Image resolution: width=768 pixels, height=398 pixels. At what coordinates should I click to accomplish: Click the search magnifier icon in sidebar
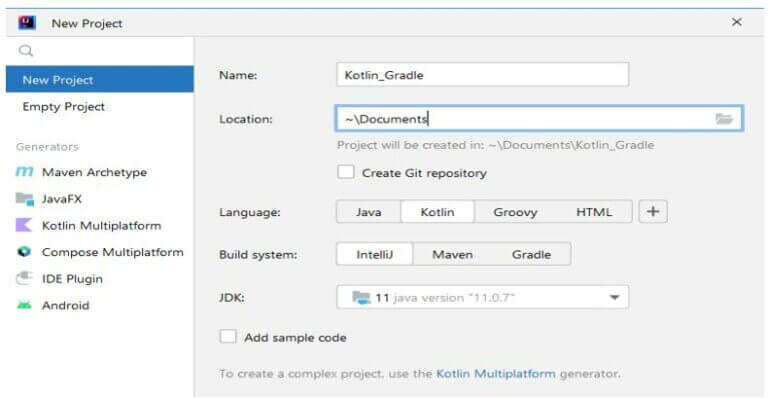25,50
